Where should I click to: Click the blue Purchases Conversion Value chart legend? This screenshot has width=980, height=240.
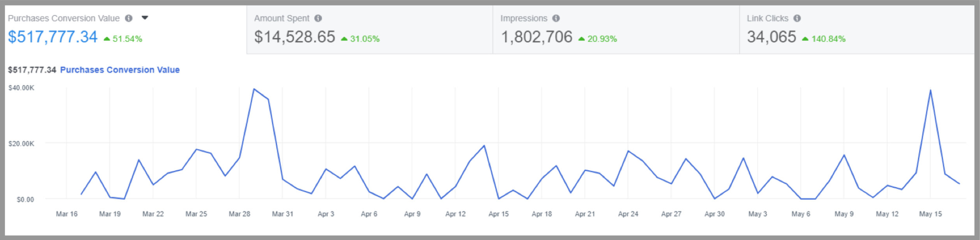120,70
